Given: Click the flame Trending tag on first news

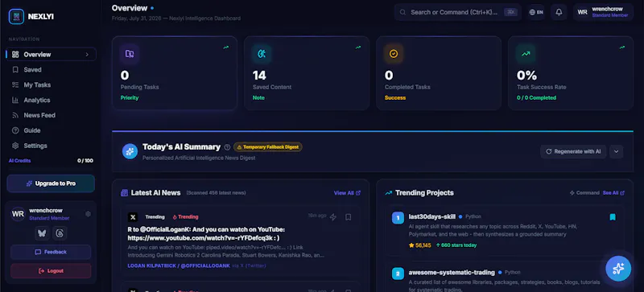Looking at the screenshot, I should coord(185,217).
